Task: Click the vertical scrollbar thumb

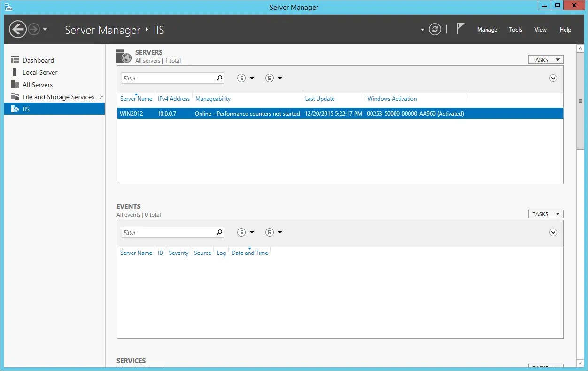Action: point(580,101)
